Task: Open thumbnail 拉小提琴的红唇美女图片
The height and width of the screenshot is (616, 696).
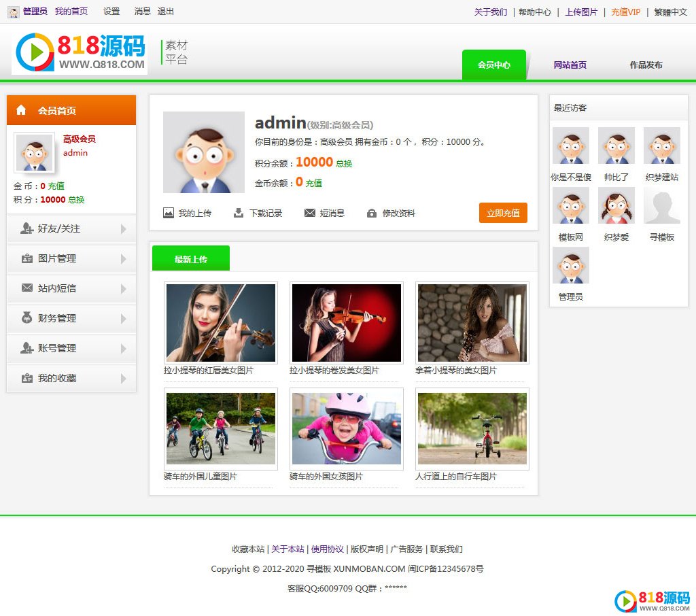Action: point(221,323)
